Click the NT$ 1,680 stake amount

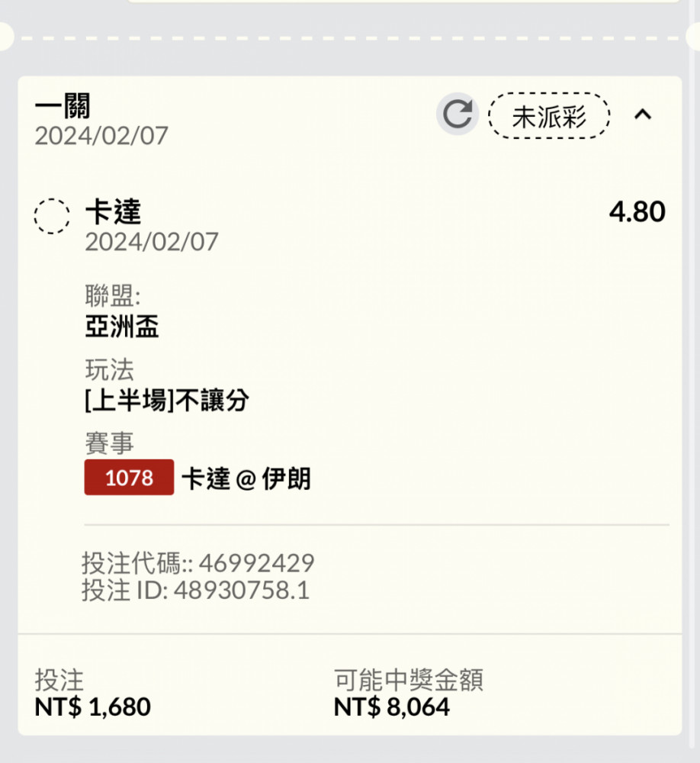(x=92, y=707)
